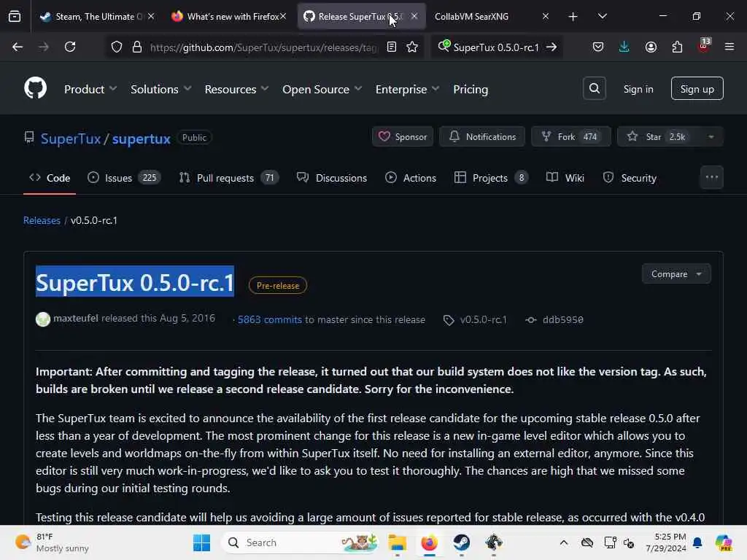Open the Firefox hamburger application menu
Image resolution: width=747 pixels, height=560 pixels.
[x=729, y=47]
